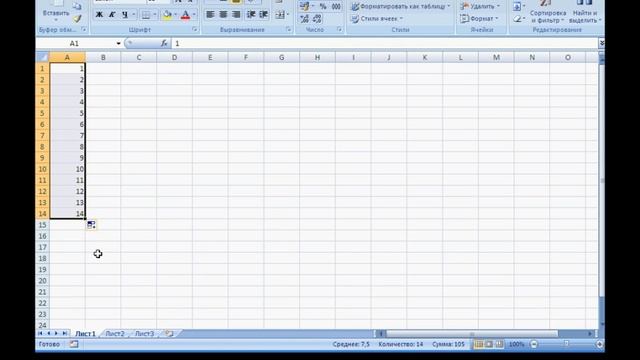Click the zoom slider handle
This screenshot has height=360, width=640.
(x=567, y=344)
